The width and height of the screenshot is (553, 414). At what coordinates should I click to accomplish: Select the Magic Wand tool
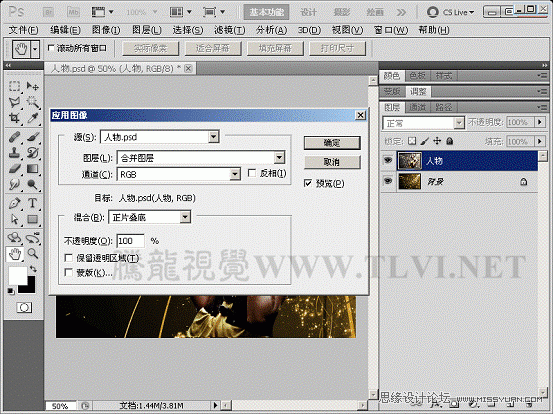(x=32, y=102)
